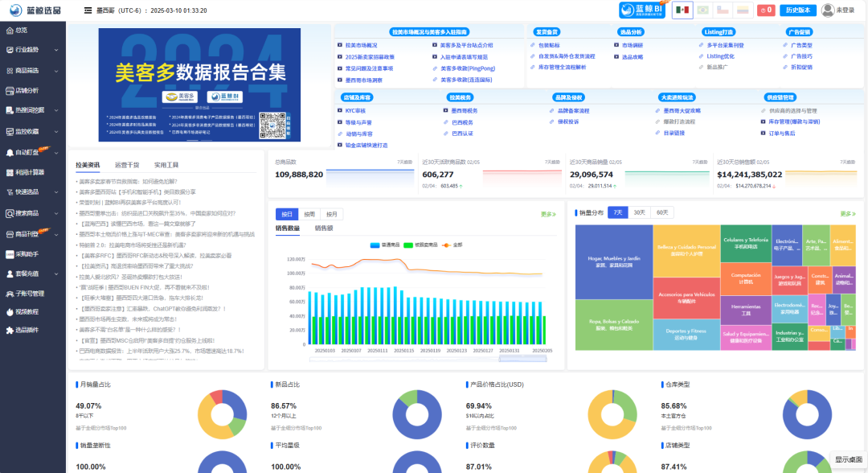Switch to the 运营干货 tab
Viewport: 868px width, 473px height.
click(x=127, y=165)
